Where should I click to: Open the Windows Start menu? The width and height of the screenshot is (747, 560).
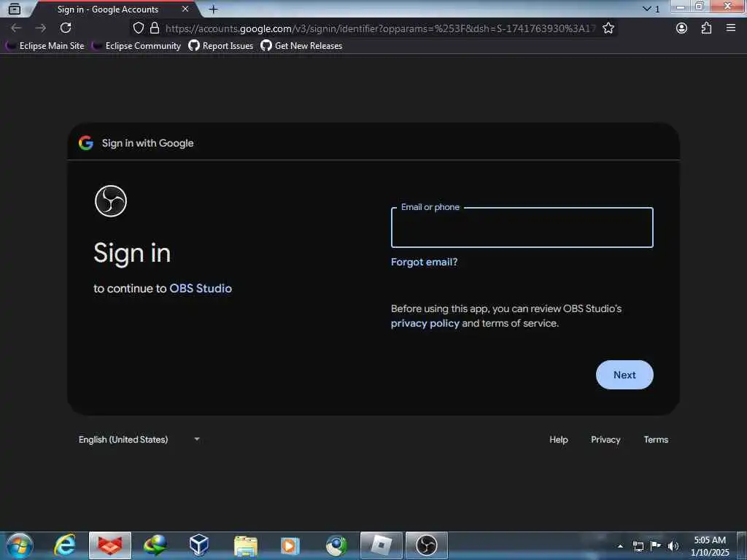coord(20,545)
